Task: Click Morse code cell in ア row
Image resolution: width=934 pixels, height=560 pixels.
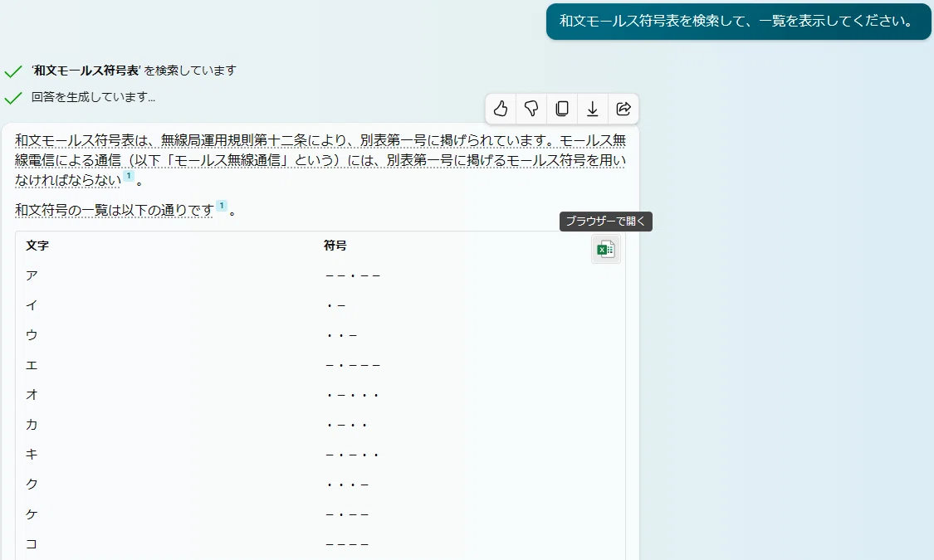Action: (x=353, y=275)
